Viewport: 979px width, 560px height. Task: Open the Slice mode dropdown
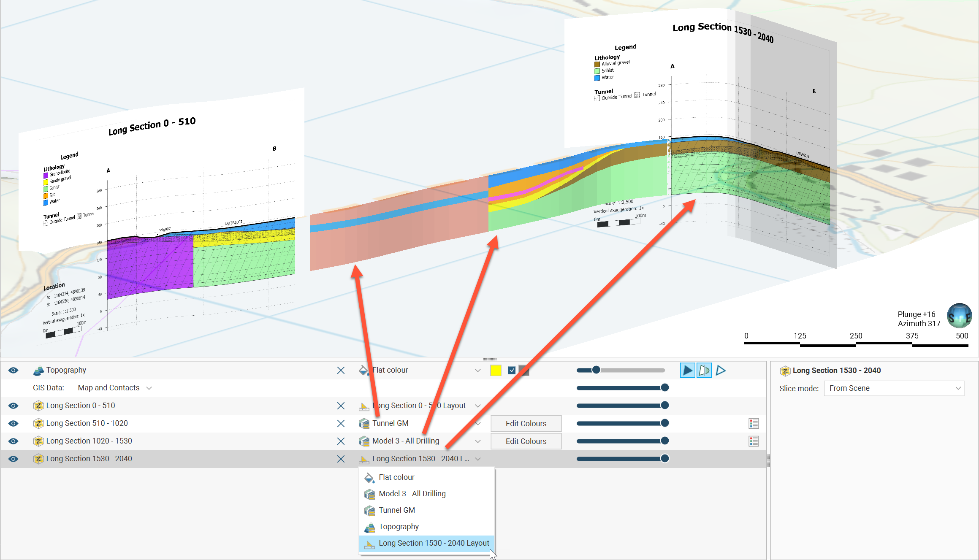(894, 388)
